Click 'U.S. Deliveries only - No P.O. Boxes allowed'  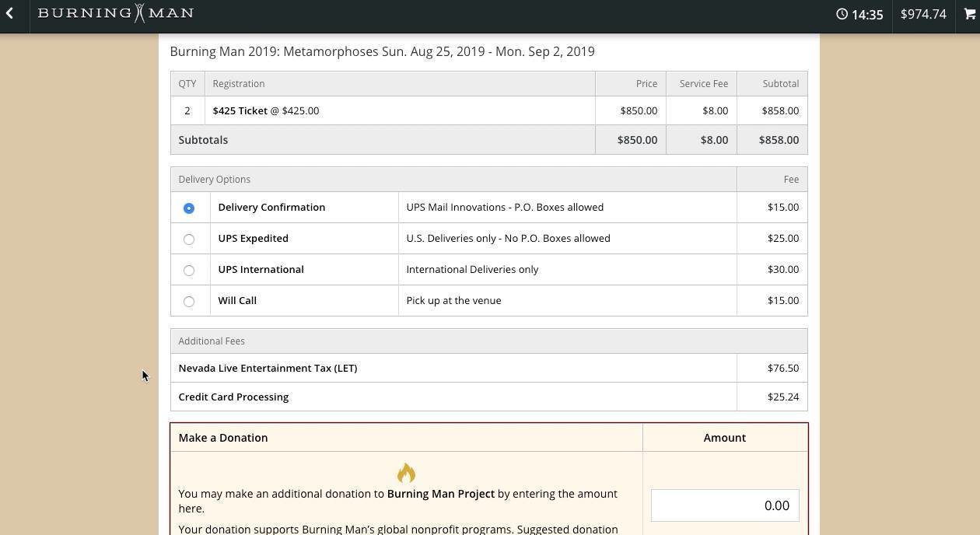click(508, 238)
